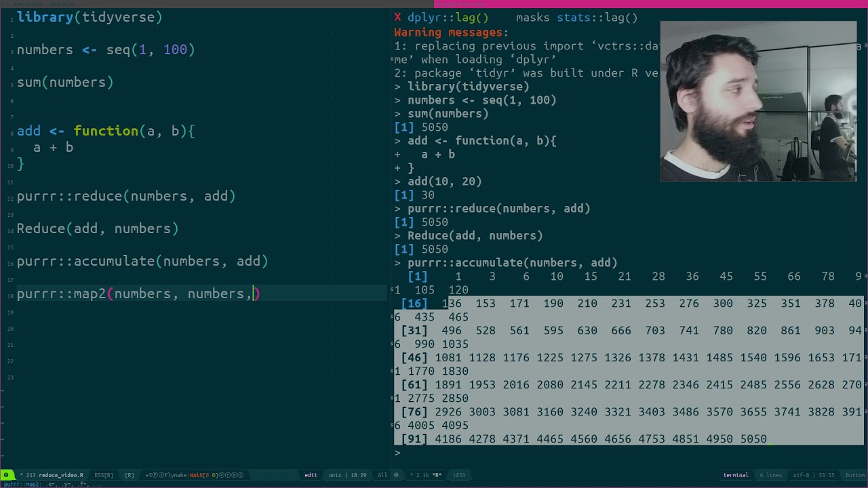
Task: Click the green window number indicator
Action: pyautogui.click(x=7, y=475)
